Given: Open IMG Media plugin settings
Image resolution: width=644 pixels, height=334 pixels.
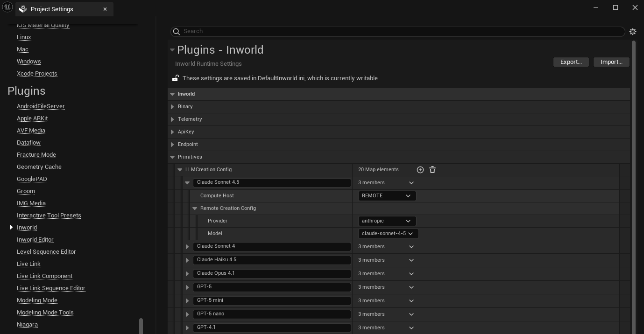Looking at the screenshot, I should tap(31, 203).
